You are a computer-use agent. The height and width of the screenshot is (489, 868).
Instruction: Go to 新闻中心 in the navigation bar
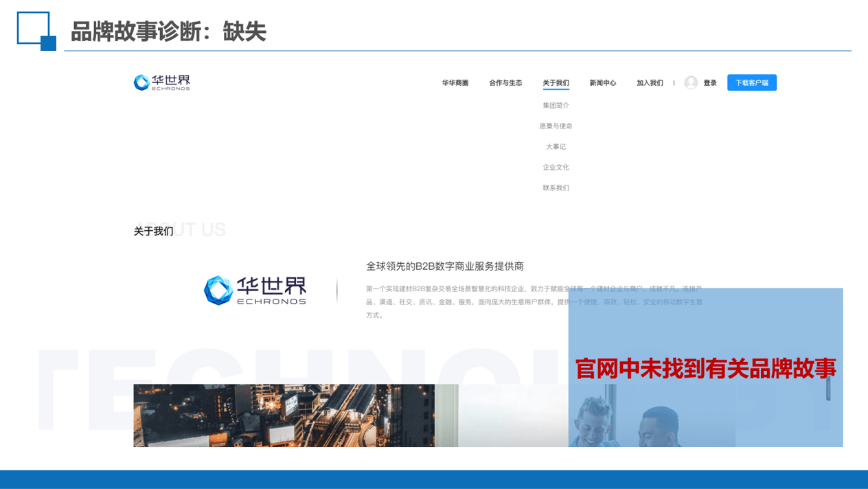602,83
